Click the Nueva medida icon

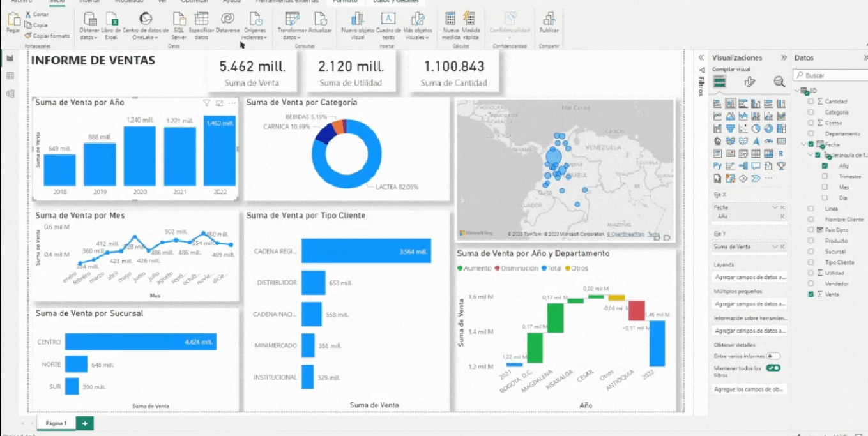[x=450, y=20]
